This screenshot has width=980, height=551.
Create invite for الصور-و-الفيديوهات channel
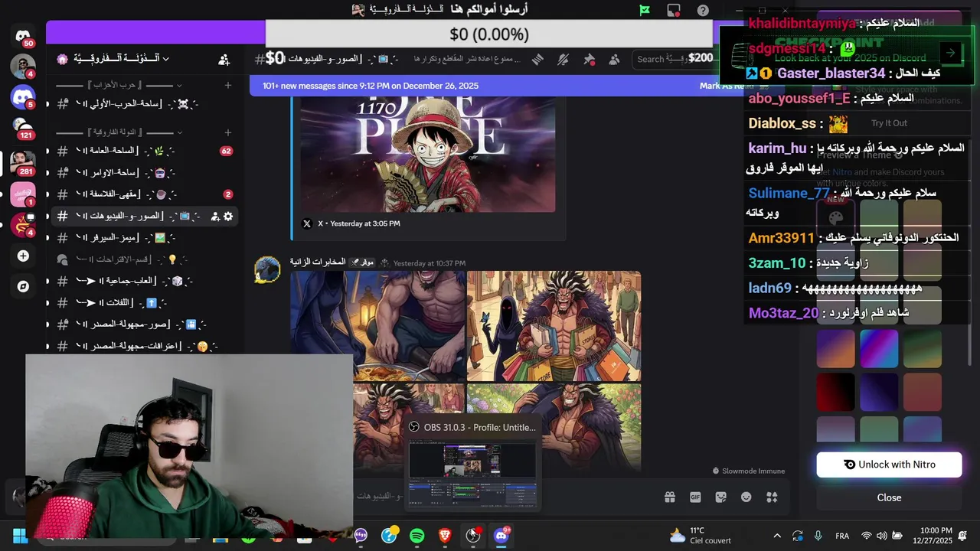click(215, 217)
